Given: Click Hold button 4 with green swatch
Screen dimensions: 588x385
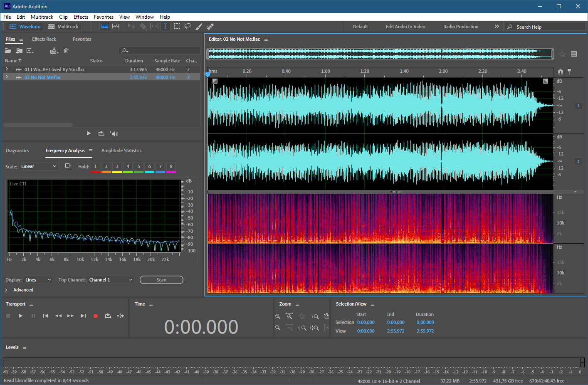Looking at the screenshot, I should 128,167.
